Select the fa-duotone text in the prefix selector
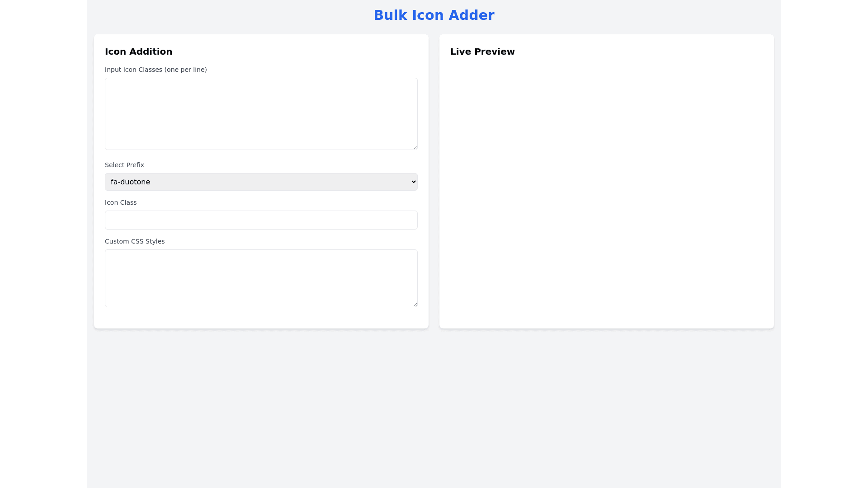The width and height of the screenshot is (868, 488). pyautogui.click(x=130, y=182)
